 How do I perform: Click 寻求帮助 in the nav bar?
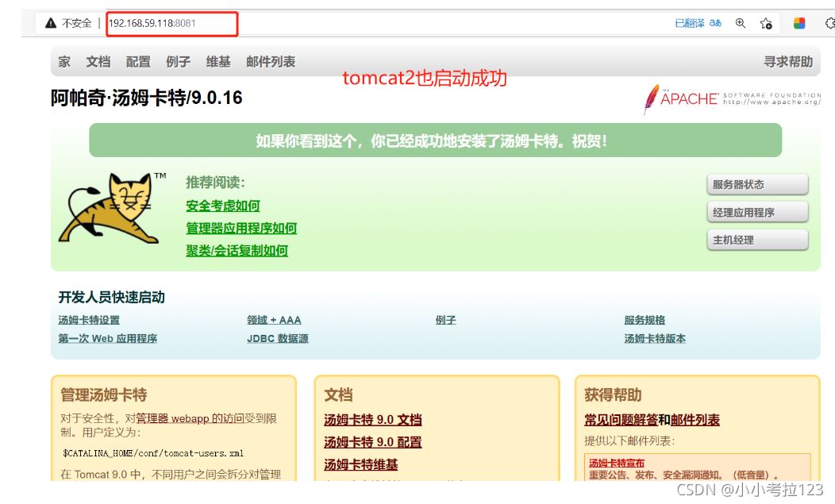point(788,62)
